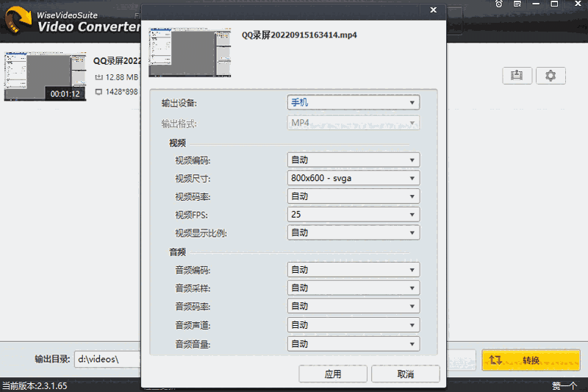Click the 应用 apply button
Image resolution: width=588 pixels, height=392 pixels.
pos(333,374)
